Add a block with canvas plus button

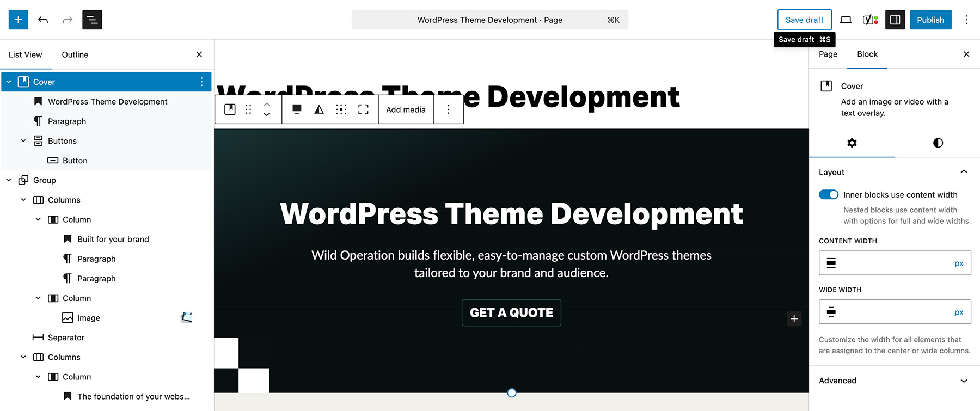click(x=794, y=319)
